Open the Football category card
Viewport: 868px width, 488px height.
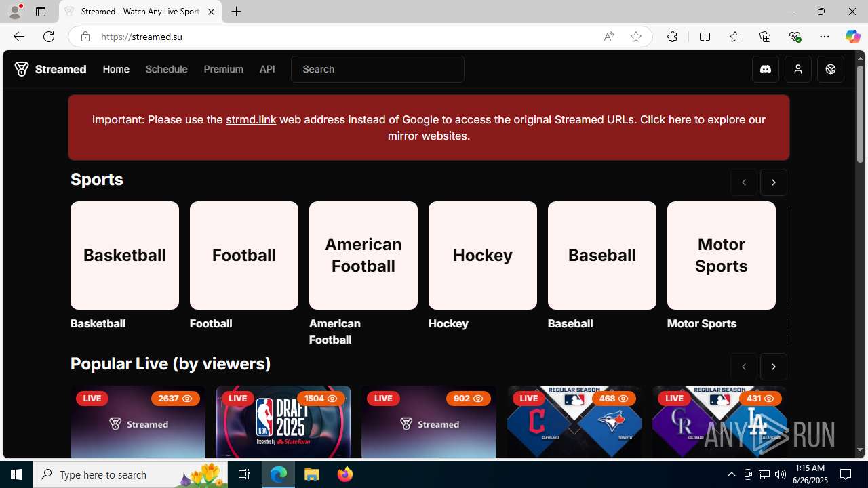pyautogui.click(x=244, y=256)
